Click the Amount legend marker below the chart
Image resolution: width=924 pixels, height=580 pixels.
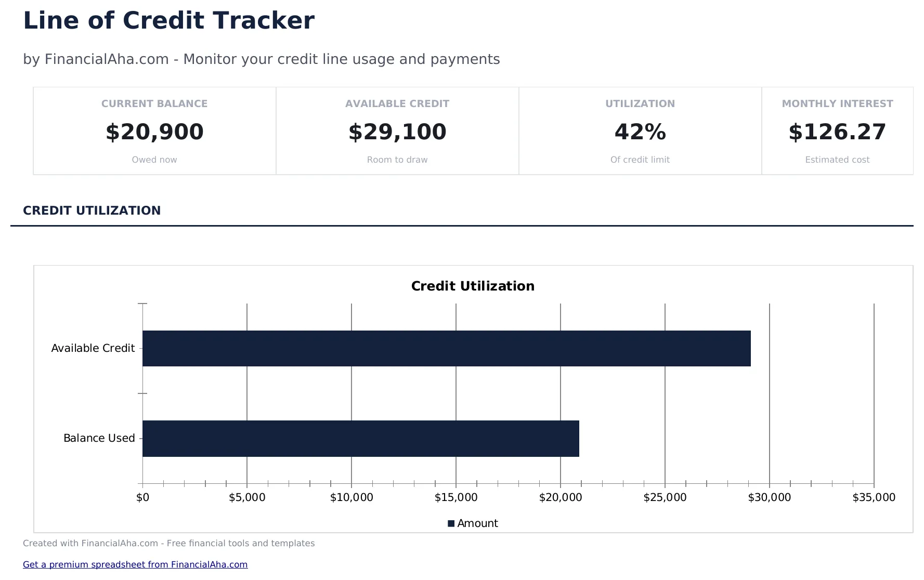click(451, 523)
